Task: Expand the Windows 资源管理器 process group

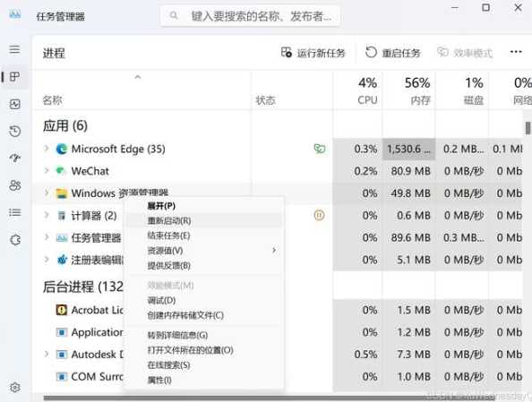Action: 47,192
